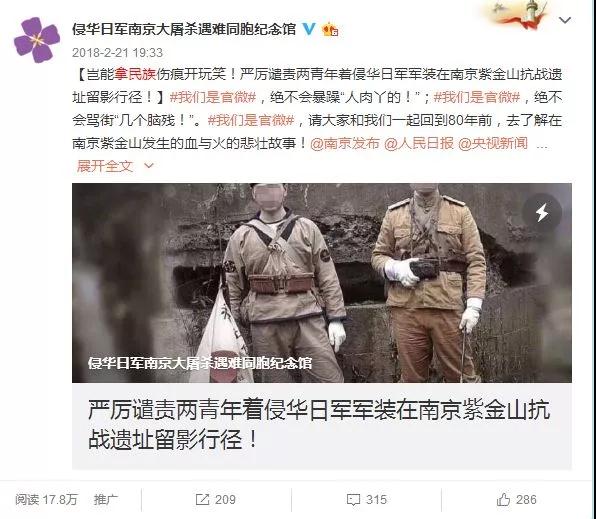The width and height of the screenshot is (596, 519).
Task: Open the @央视新闻 mention
Action: (493, 143)
